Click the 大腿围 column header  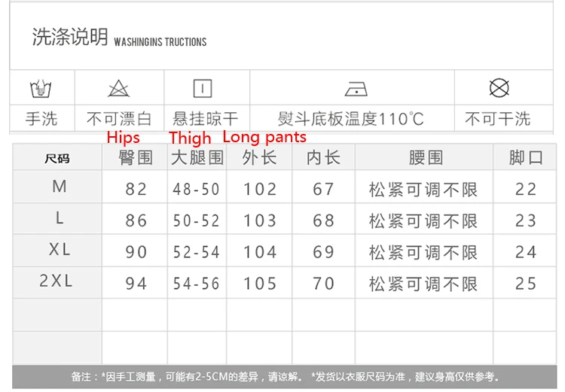click(197, 158)
